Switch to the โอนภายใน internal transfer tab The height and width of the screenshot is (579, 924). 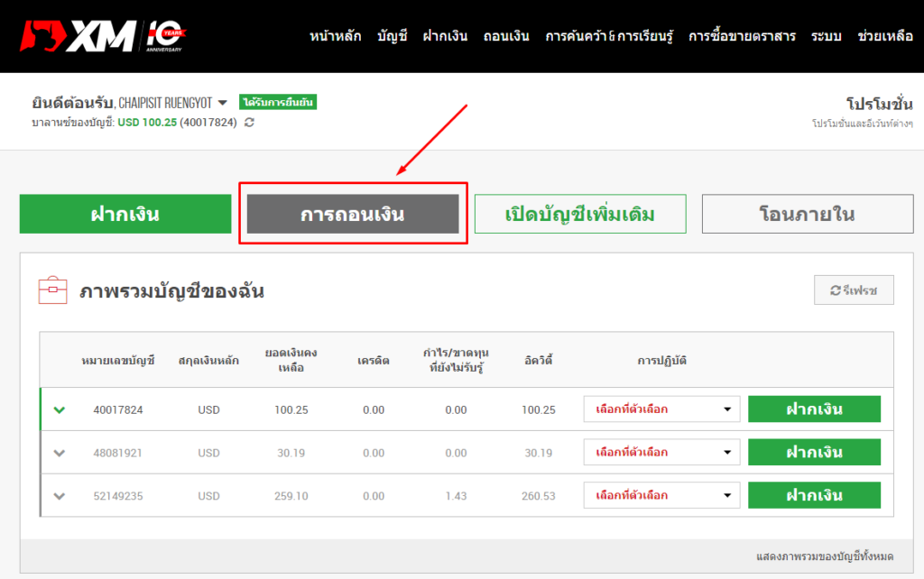point(807,214)
